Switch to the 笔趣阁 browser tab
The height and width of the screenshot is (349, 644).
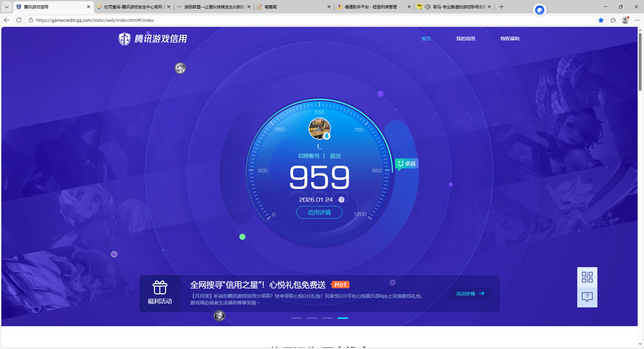click(292, 7)
